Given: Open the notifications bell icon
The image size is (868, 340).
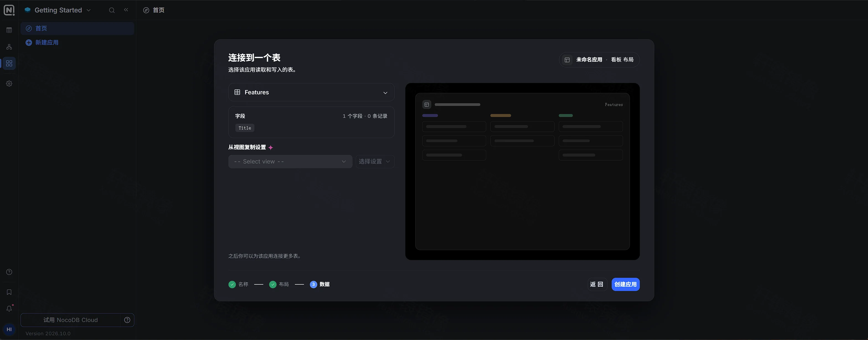Looking at the screenshot, I should [9, 309].
